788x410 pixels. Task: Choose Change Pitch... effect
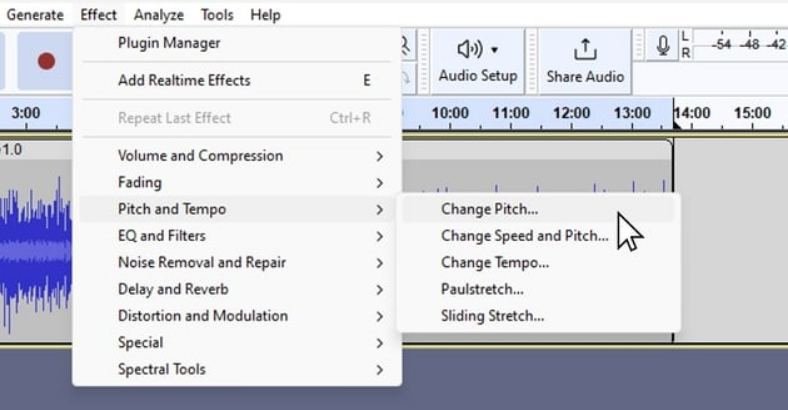point(489,209)
